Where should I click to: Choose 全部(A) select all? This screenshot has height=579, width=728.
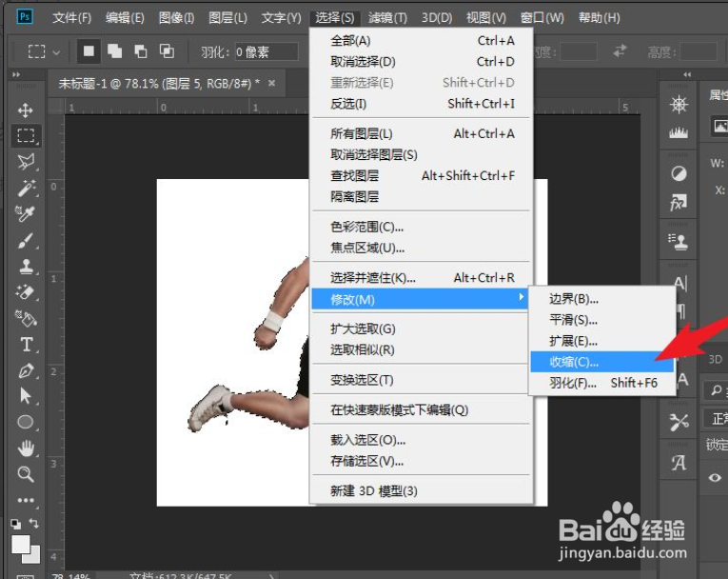coord(422,41)
